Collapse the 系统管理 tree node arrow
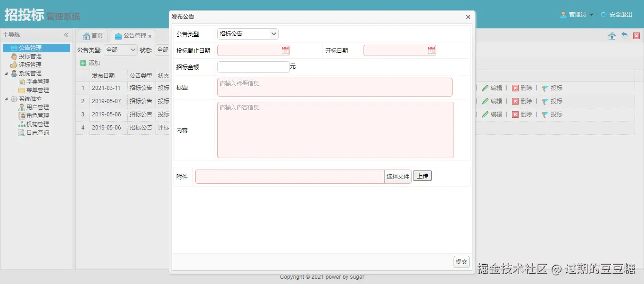644x284 pixels. point(6,73)
